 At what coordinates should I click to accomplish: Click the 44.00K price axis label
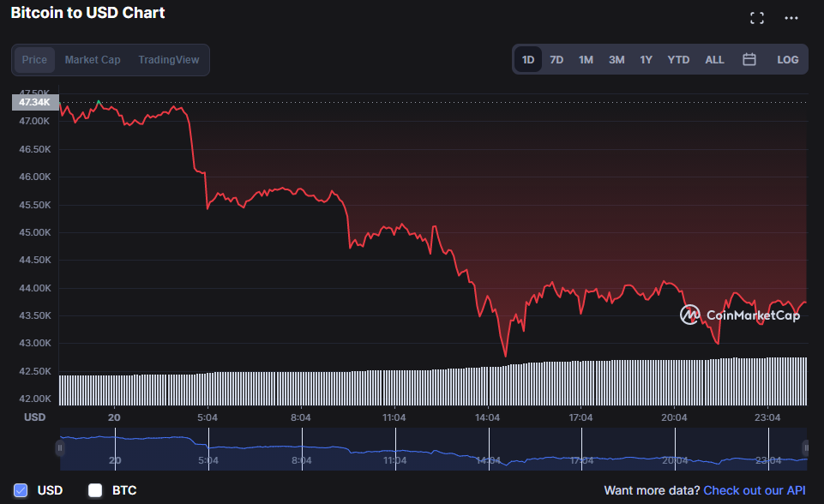[x=34, y=288]
